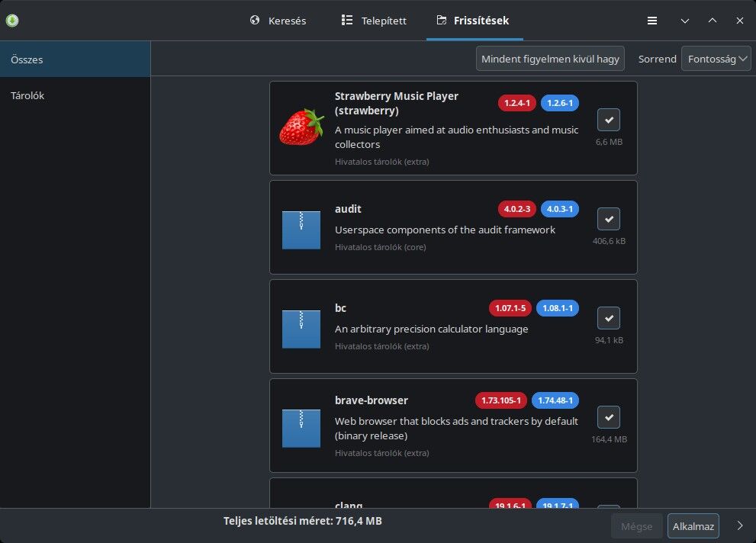Click the bc package archive icon
Viewport: 756px width, 543px height.
pos(301,329)
